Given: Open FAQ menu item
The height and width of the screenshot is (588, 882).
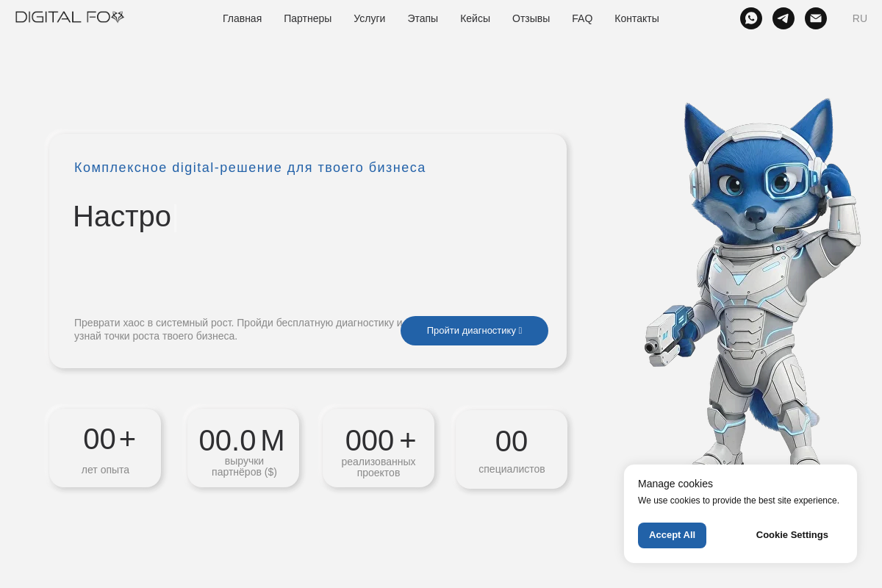Looking at the screenshot, I should coord(582,18).
